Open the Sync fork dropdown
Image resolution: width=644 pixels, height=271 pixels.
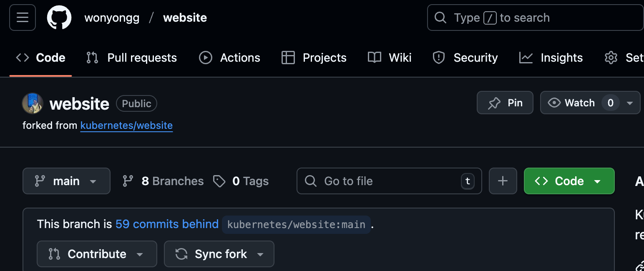tap(219, 254)
